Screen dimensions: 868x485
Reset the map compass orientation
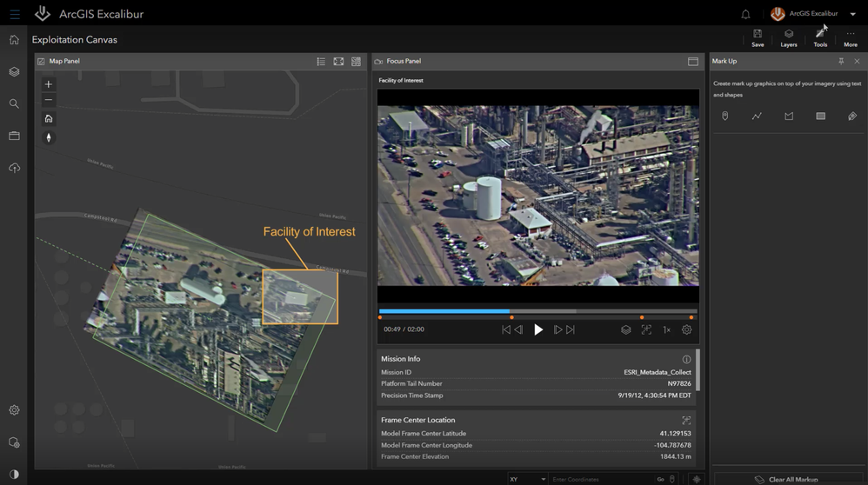tap(49, 137)
